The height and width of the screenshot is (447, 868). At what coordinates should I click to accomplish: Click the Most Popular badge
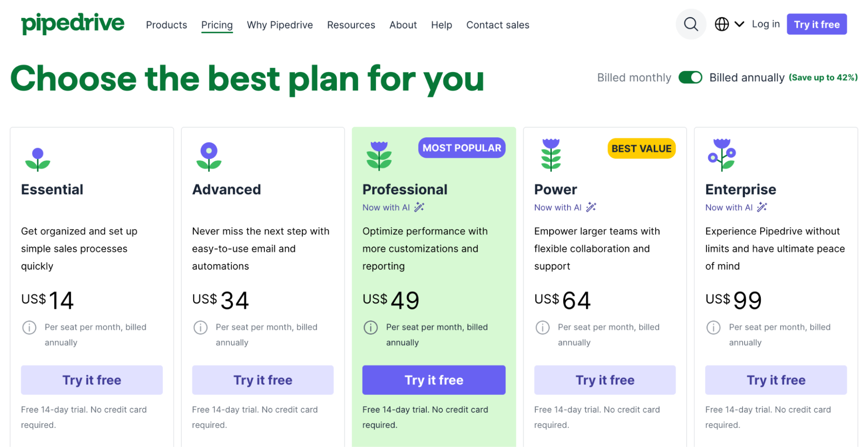(x=462, y=148)
